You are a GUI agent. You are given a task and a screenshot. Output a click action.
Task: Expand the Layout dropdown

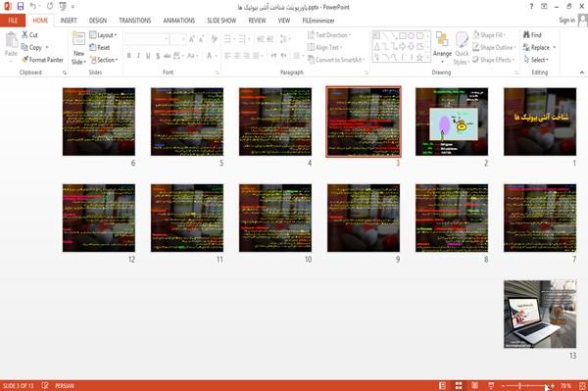[103, 35]
